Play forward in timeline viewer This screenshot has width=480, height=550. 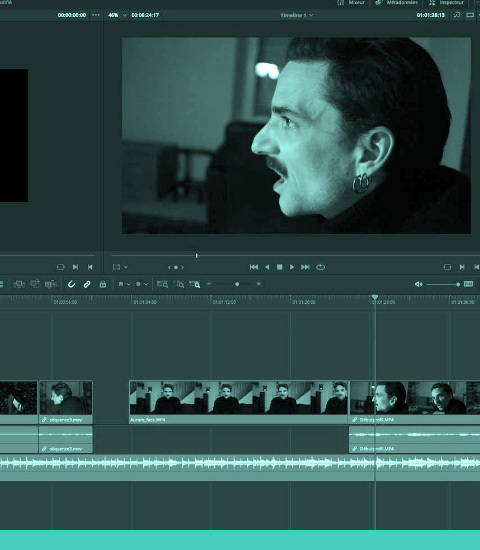pos(292,267)
